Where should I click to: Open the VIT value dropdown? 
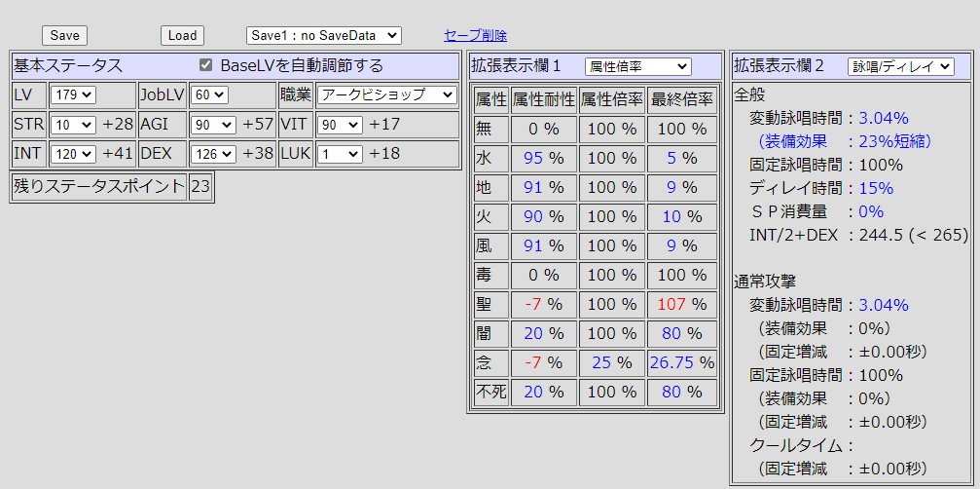pyautogui.click(x=340, y=125)
